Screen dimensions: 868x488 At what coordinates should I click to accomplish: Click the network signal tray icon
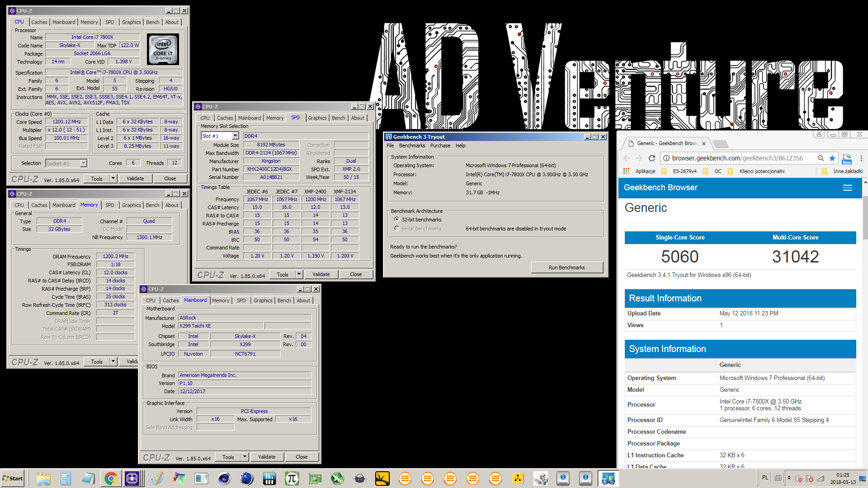tap(821, 478)
